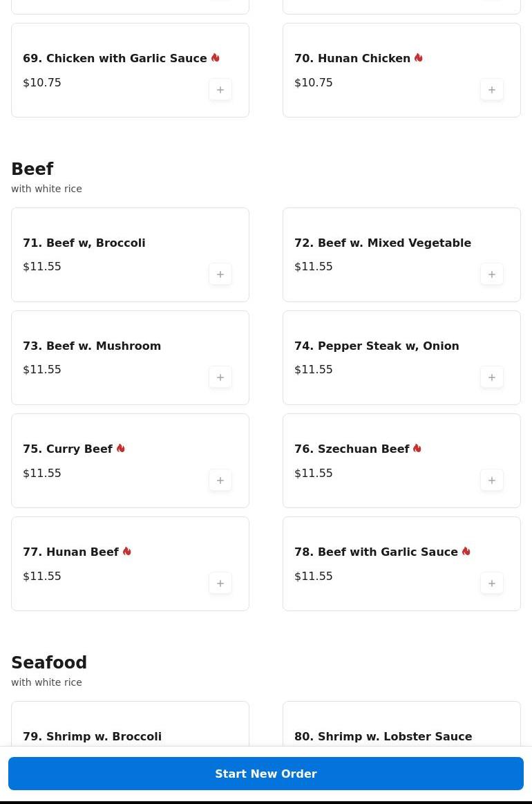
Task: Click the spicy flame icon beside Hunan Chicken
Action: (419, 58)
